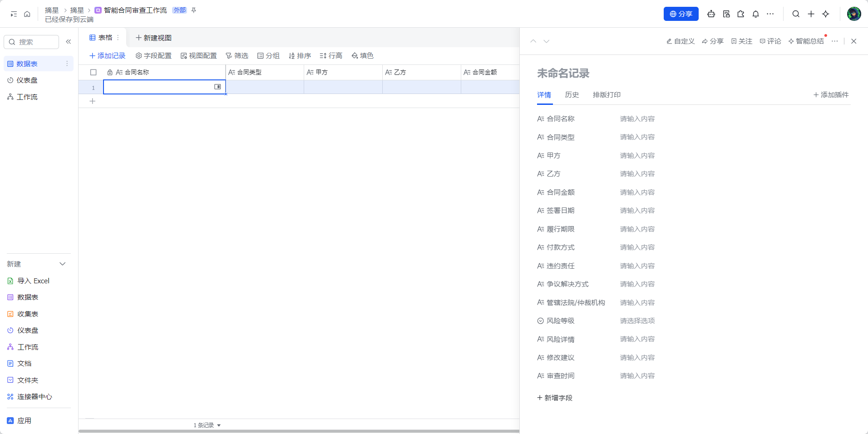Open the plugin/template icon near the bell
This screenshot has height=434, width=868.
(x=741, y=14)
